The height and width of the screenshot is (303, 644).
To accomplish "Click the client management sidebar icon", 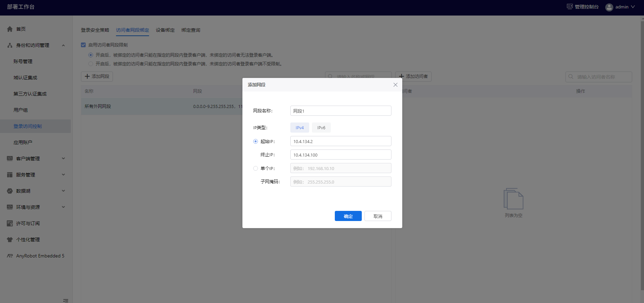I will tap(10, 159).
